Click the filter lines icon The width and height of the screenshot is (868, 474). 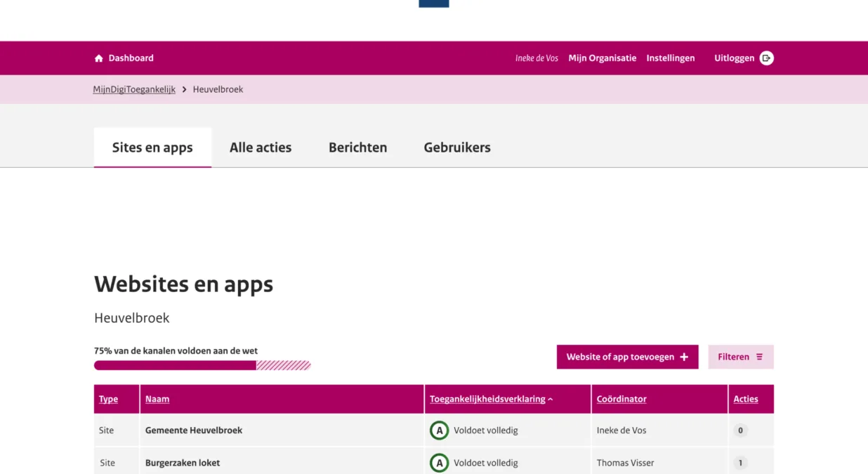(x=759, y=357)
